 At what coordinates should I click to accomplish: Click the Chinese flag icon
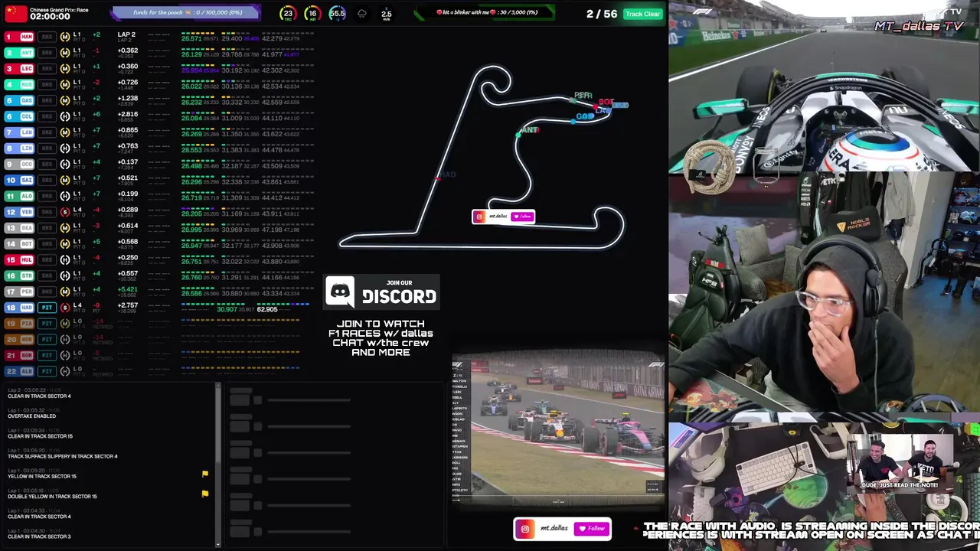tap(15, 14)
